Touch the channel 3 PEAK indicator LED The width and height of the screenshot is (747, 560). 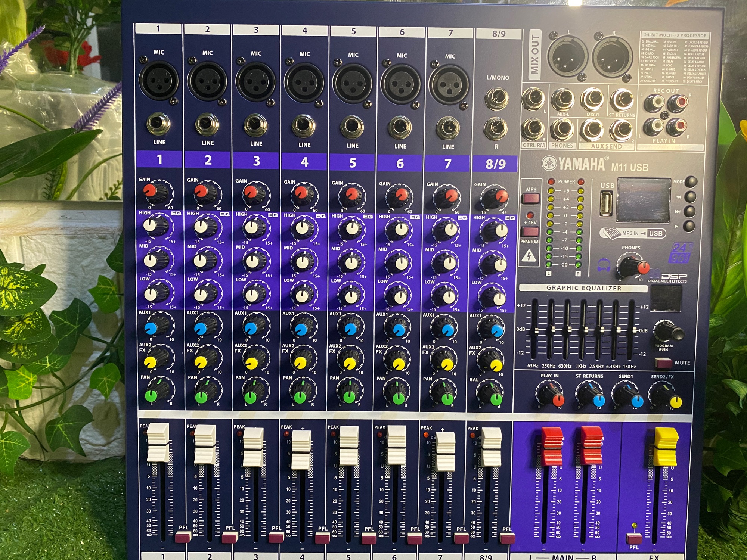coord(240,433)
